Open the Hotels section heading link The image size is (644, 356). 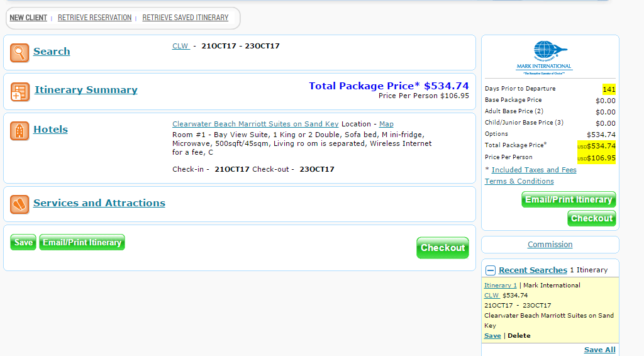point(50,130)
